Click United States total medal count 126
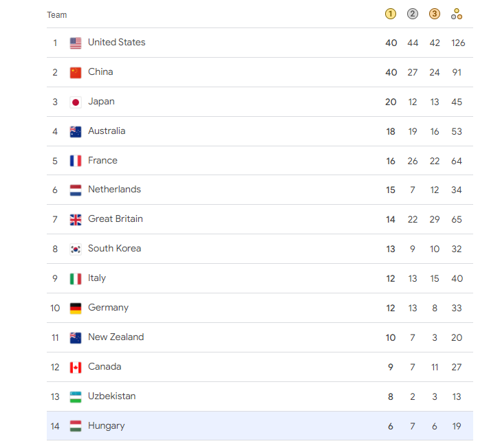500x448 pixels. click(458, 43)
